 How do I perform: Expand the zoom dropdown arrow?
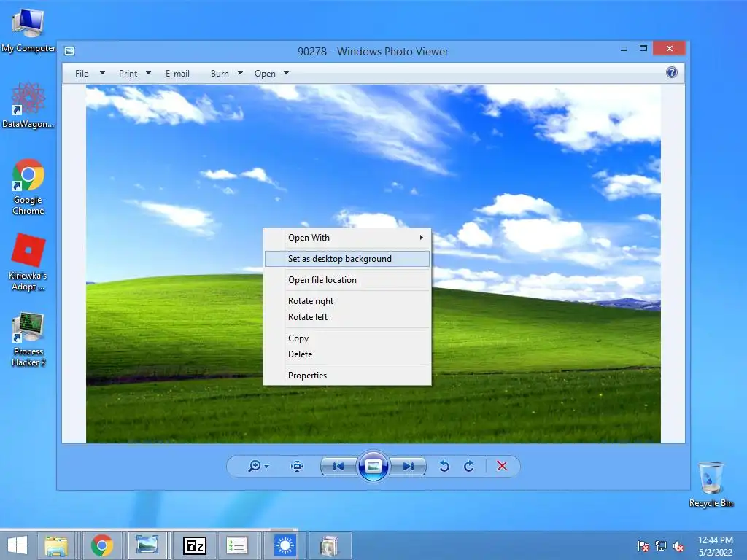pyautogui.click(x=267, y=467)
